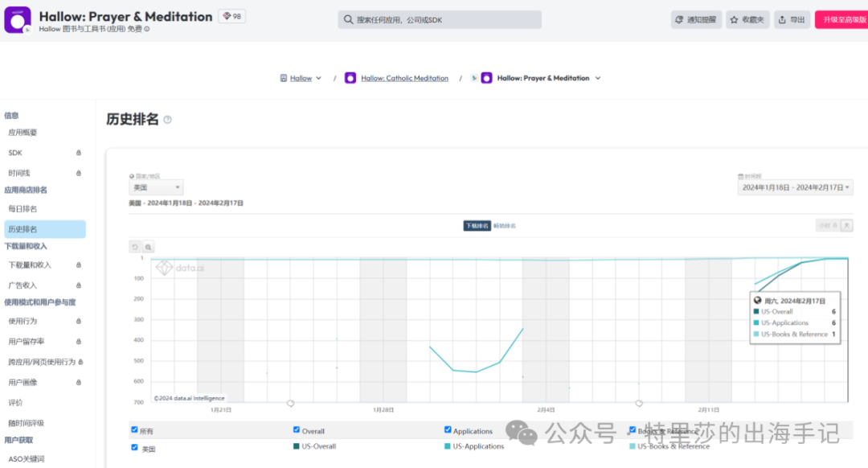
Task: Click the lock icon next to 下载量和收入
Action: point(79,265)
